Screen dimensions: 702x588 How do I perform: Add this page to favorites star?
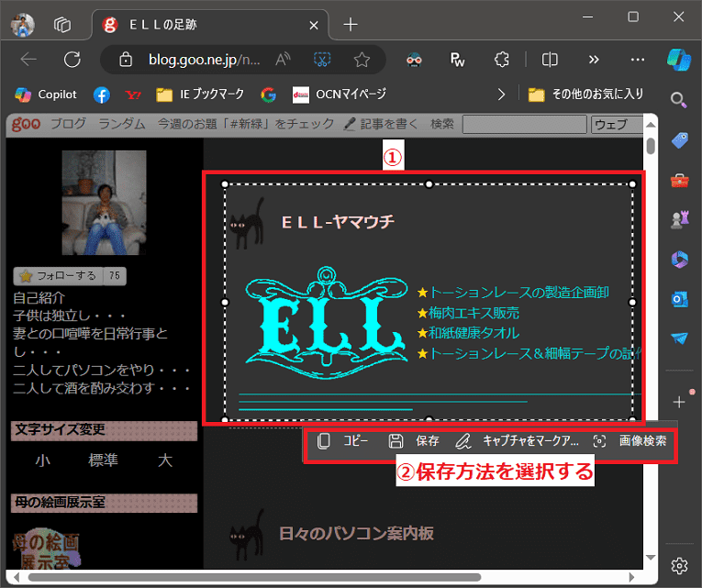[x=362, y=60]
